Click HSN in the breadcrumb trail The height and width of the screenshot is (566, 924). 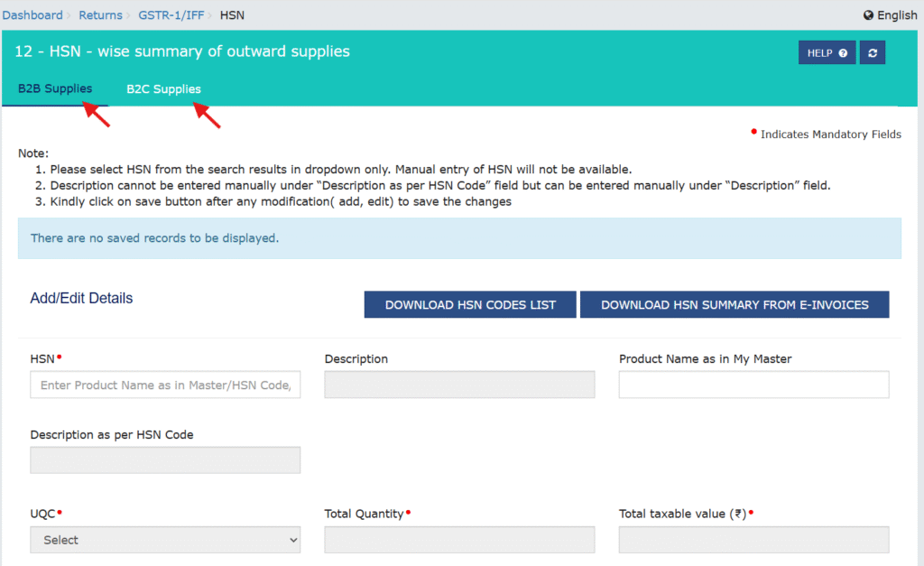click(232, 14)
